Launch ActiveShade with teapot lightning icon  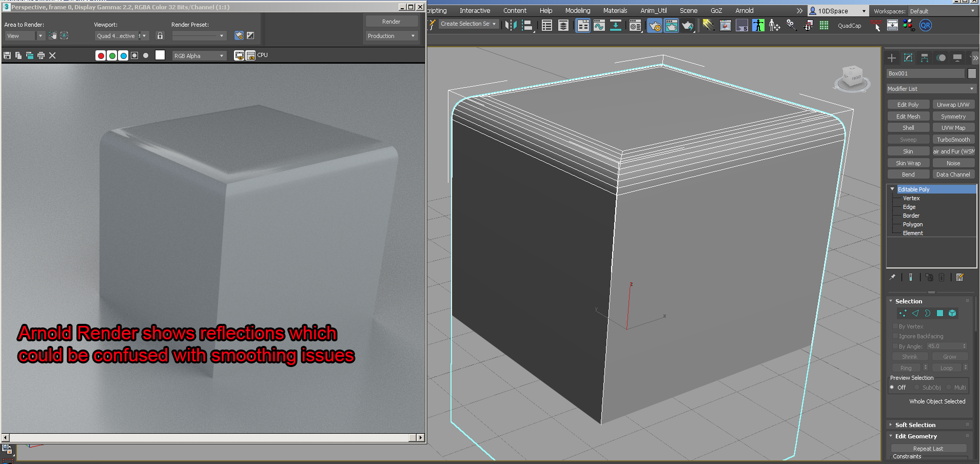point(688,25)
